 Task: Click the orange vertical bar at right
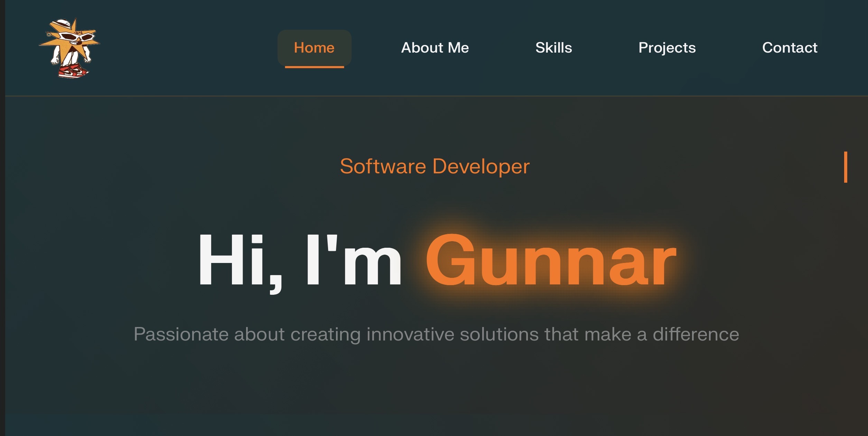coord(846,167)
